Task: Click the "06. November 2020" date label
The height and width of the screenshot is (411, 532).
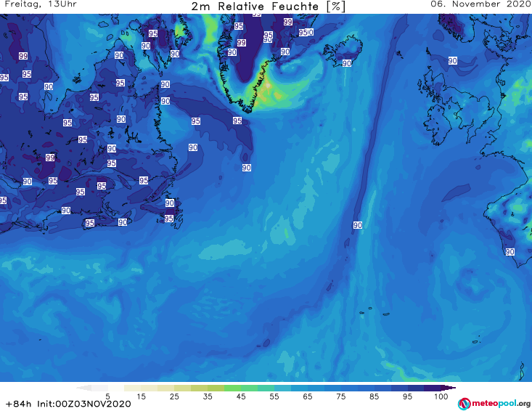Action: point(480,4)
